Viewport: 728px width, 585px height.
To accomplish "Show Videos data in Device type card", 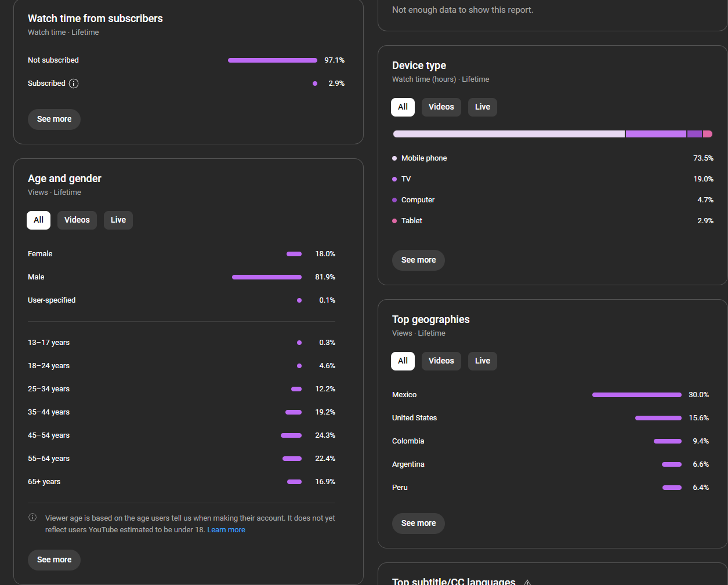I will 441,107.
